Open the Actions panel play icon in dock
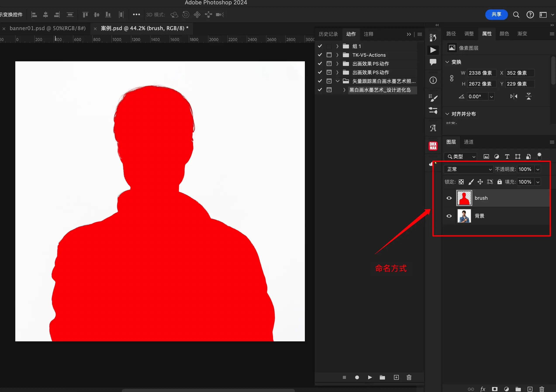 click(433, 50)
